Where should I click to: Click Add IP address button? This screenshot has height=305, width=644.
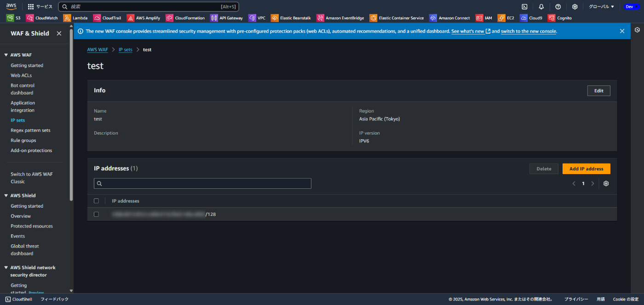tap(586, 169)
